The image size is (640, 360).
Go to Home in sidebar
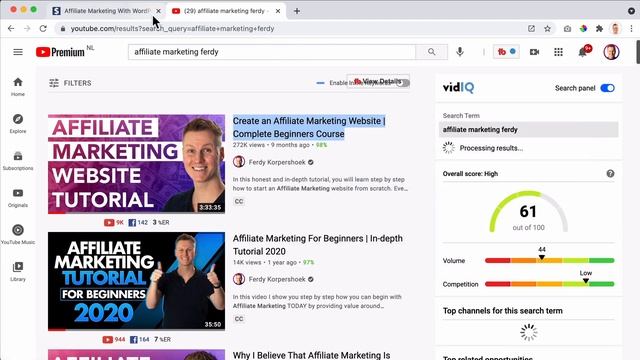(18, 87)
